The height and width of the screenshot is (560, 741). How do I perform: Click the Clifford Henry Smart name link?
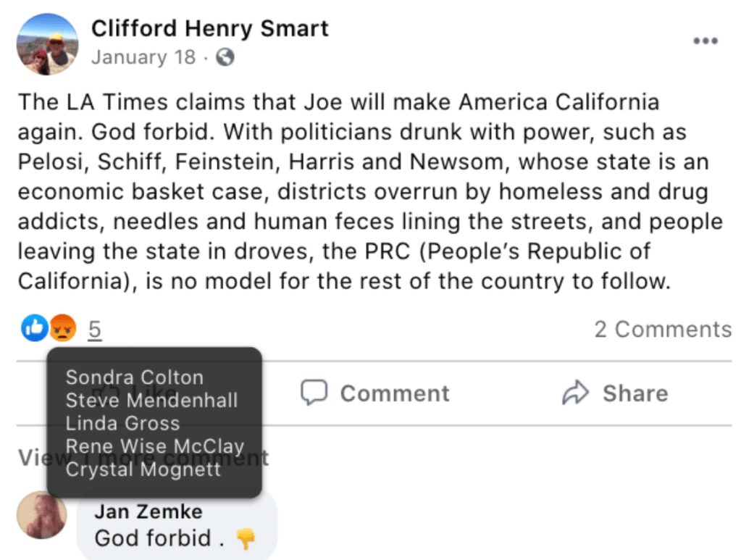click(x=209, y=28)
